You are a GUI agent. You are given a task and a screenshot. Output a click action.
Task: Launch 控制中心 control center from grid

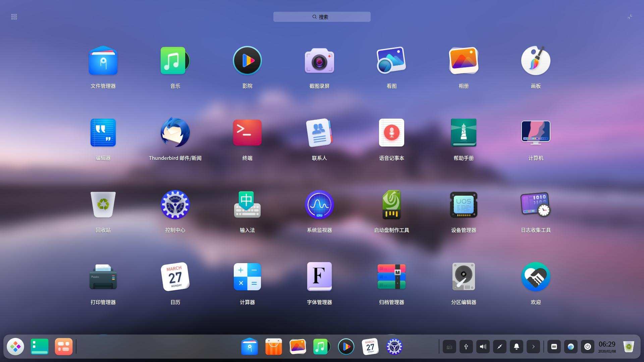175,205
